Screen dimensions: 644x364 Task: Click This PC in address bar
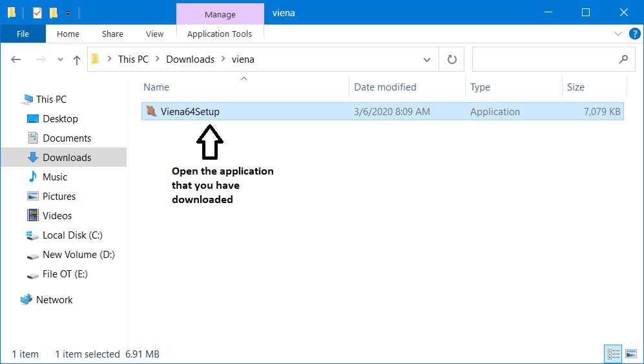[133, 59]
